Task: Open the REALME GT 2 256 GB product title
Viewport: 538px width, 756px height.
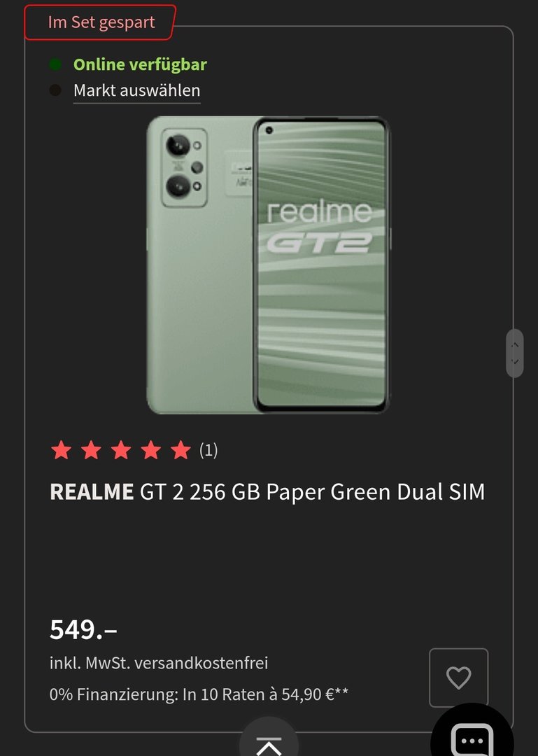Action: pos(267,492)
